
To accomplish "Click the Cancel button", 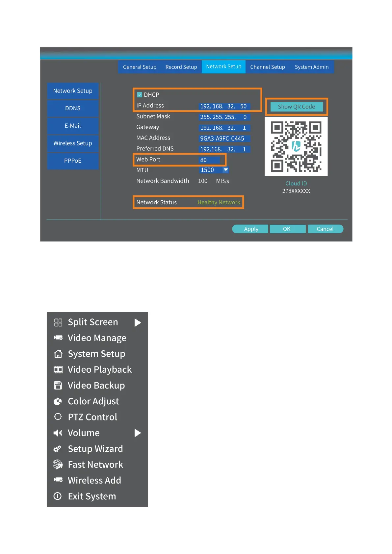I will click(326, 229).
